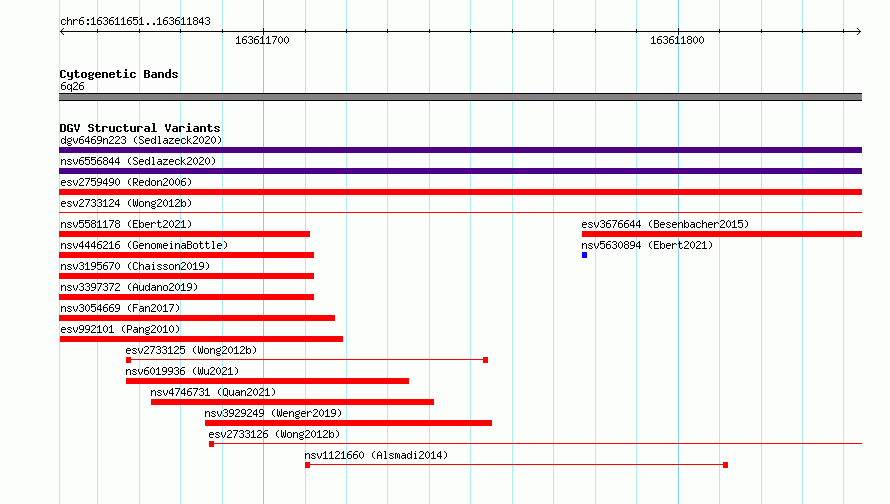This screenshot has width=890, height=504.
Task: Click the red bar of nsv4746731
Action: pyautogui.click(x=292, y=402)
